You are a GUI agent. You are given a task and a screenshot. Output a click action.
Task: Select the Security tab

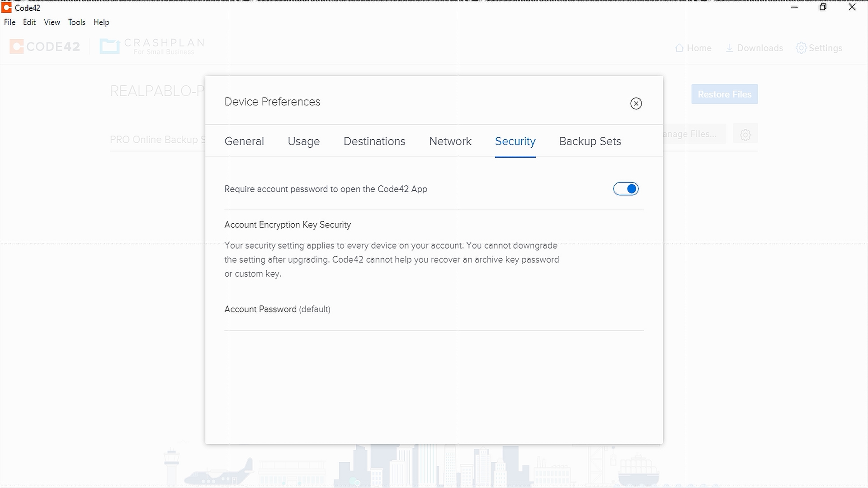pyautogui.click(x=515, y=141)
